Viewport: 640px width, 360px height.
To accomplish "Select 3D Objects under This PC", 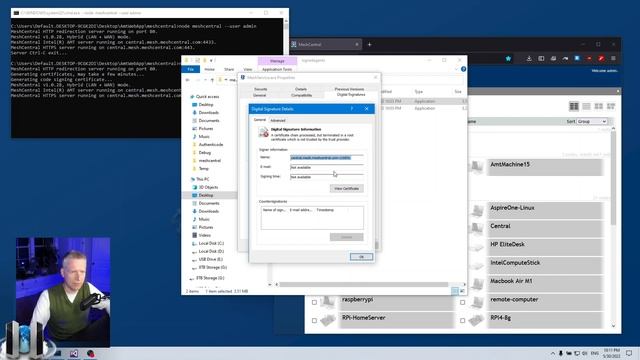I will tap(208, 187).
